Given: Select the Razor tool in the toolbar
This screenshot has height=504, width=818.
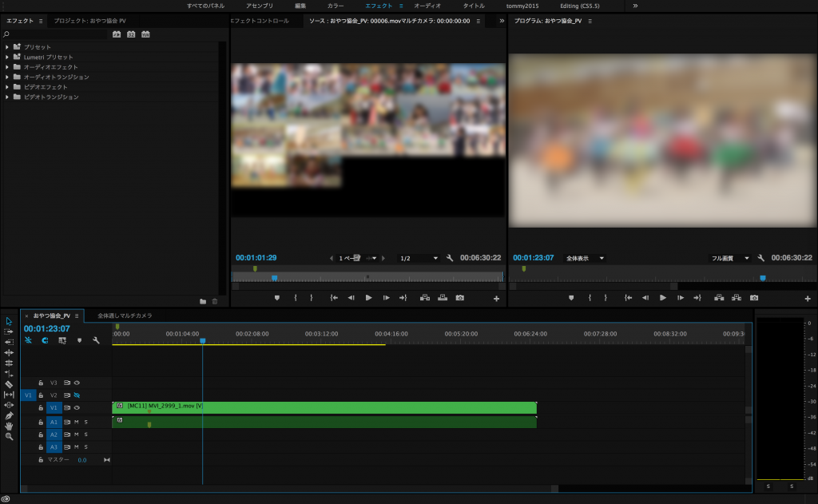Looking at the screenshot, I should pos(9,384).
